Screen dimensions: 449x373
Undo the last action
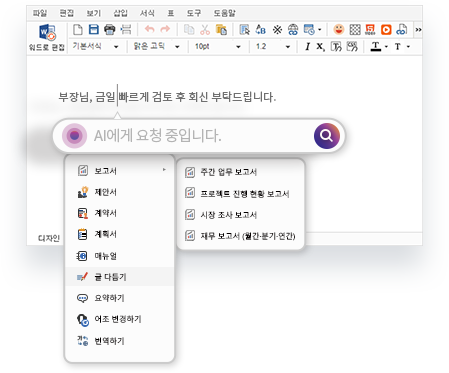coord(150,29)
